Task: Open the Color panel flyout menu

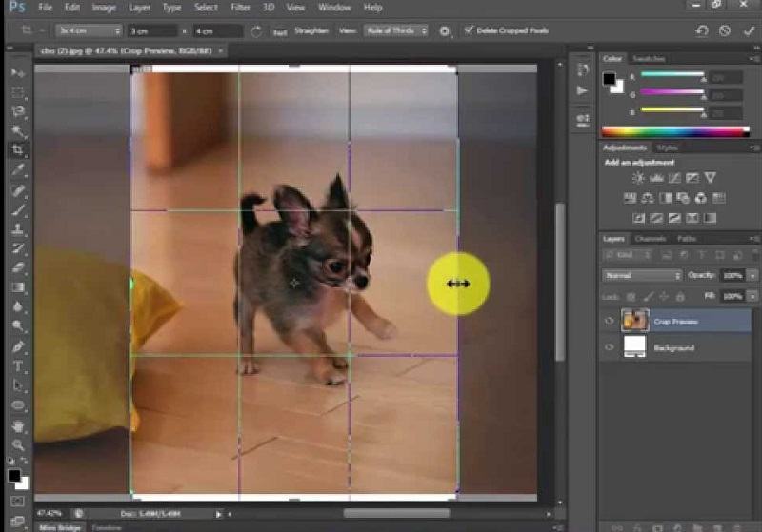Action: pos(754,59)
